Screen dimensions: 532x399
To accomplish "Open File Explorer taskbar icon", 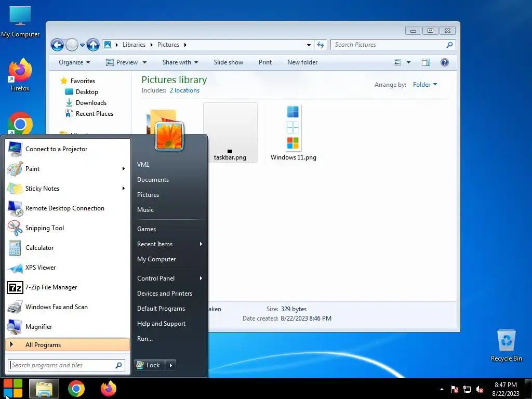I will click(x=44, y=389).
